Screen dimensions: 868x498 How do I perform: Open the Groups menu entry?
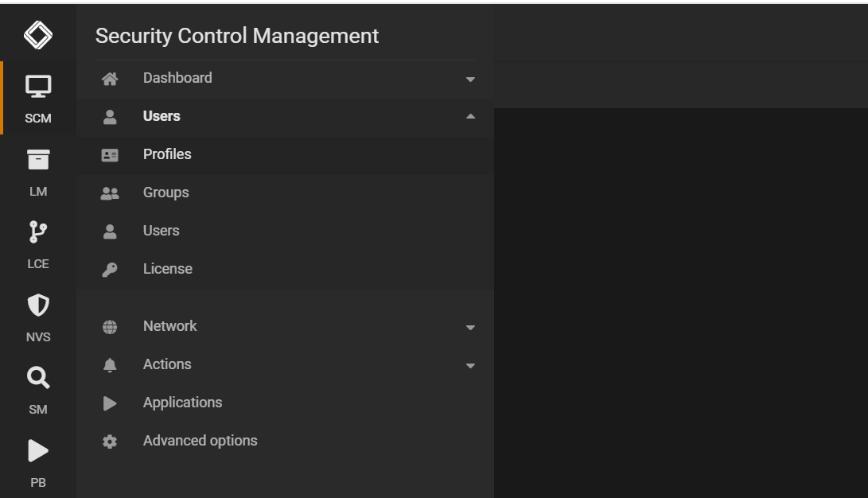coord(165,193)
